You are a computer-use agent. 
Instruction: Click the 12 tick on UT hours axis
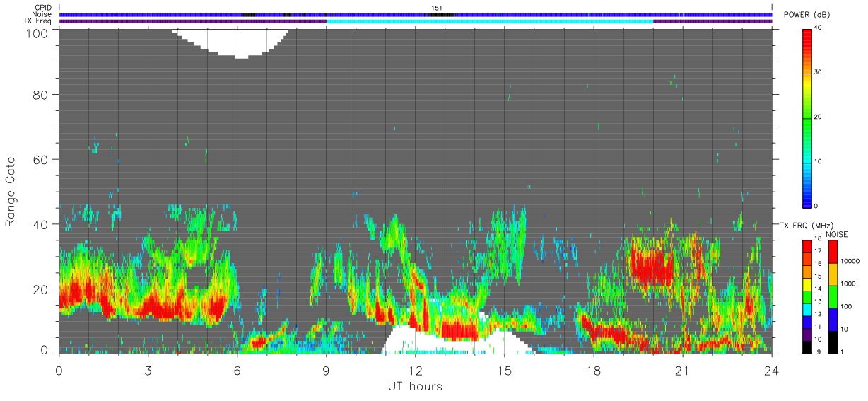[x=415, y=370]
